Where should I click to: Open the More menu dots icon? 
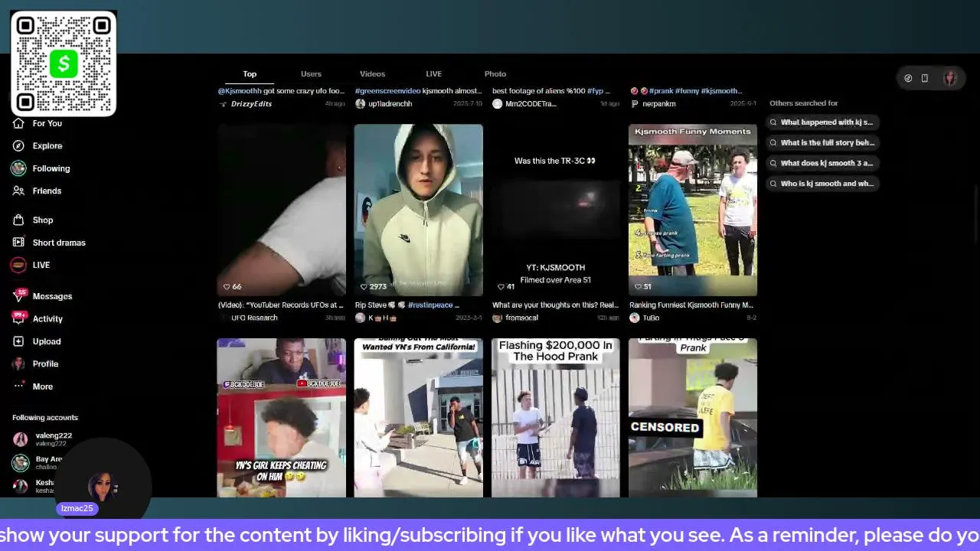pos(18,386)
